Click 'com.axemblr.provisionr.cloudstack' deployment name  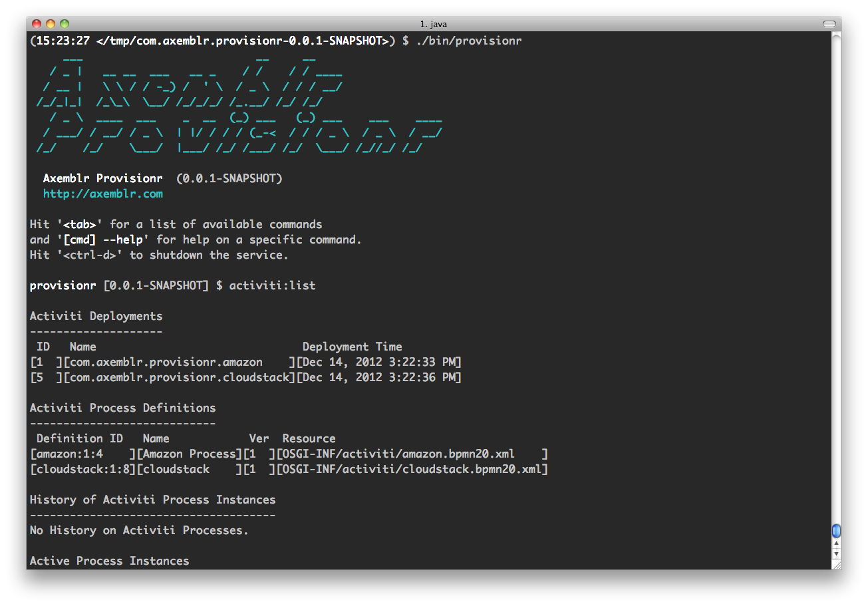[180, 378]
